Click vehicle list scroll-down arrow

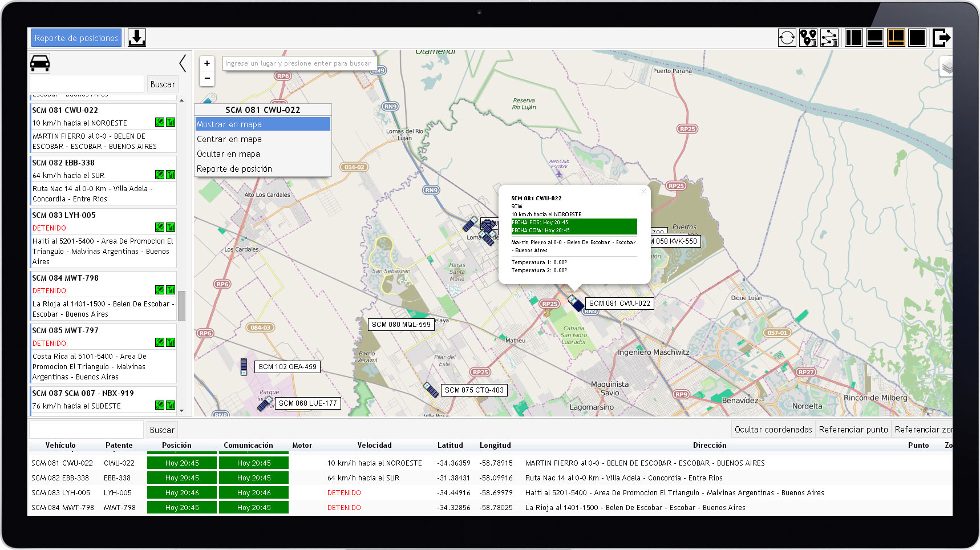(181, 410)
